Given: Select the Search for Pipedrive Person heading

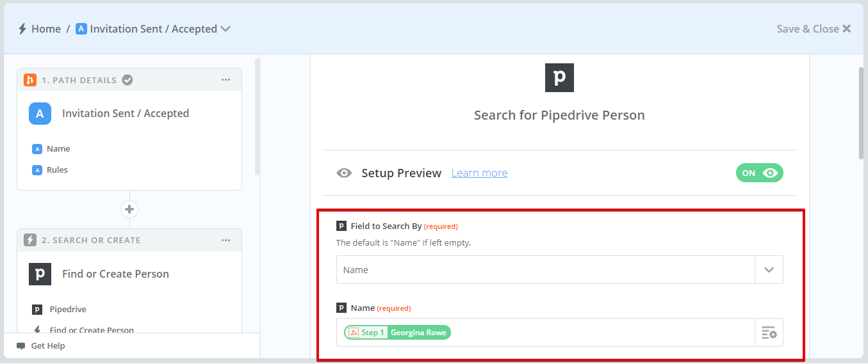Looking at the screenshot, I should pos(559,115).
